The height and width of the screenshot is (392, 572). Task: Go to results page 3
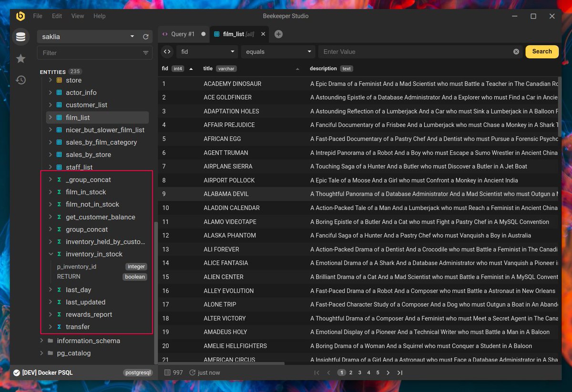360,372
